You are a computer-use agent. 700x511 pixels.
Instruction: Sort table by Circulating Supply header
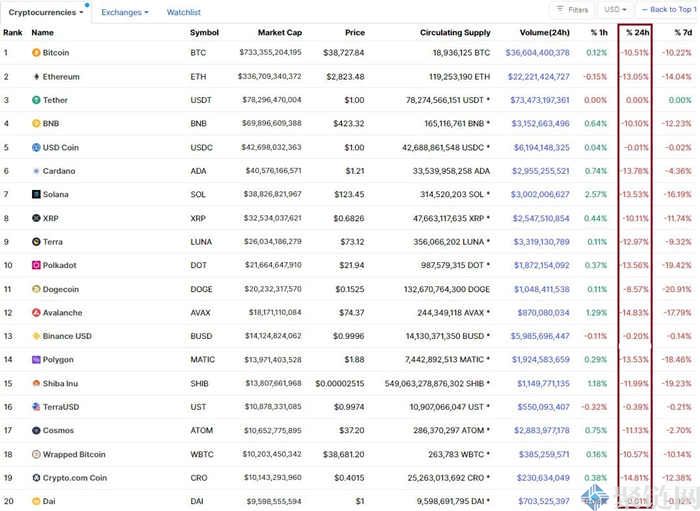(x=455, y=32)
